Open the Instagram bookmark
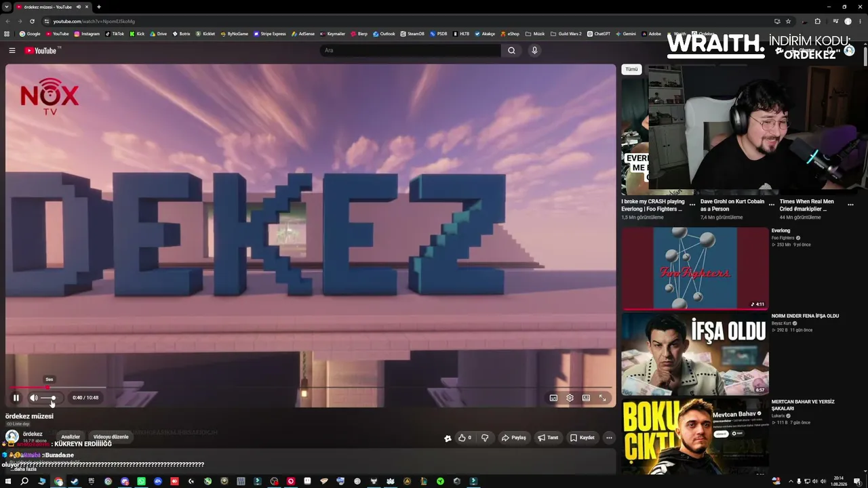The width and height of the screenshot is (868, 488). (87, 34)
